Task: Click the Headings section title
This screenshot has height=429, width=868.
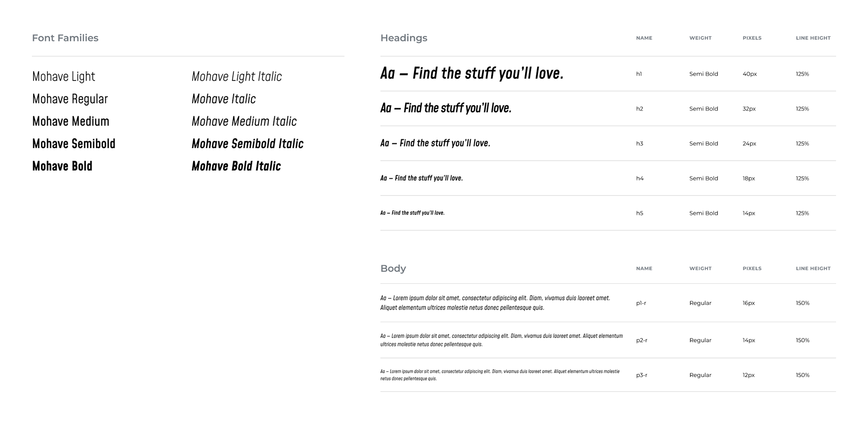Action: [x=404, y=38]
